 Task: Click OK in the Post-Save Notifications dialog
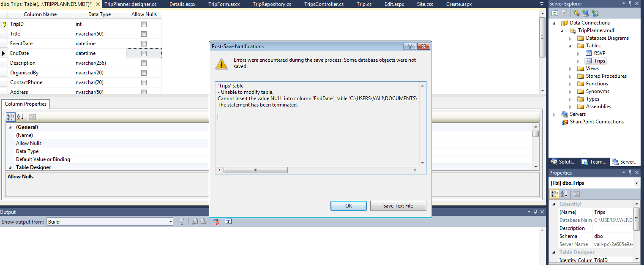tap(349, 206)
